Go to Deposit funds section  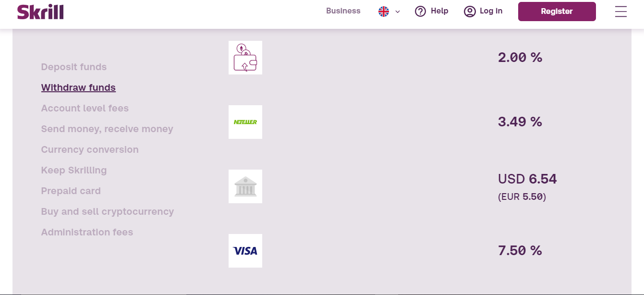[74, 67]
